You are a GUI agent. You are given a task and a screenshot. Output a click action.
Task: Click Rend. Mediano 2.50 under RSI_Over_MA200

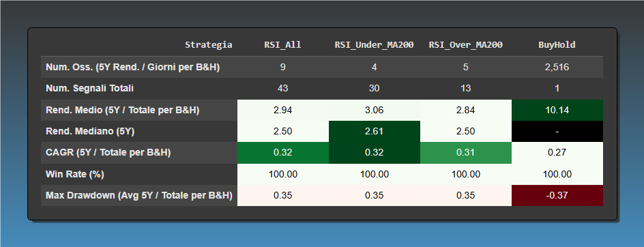(466, 132)
